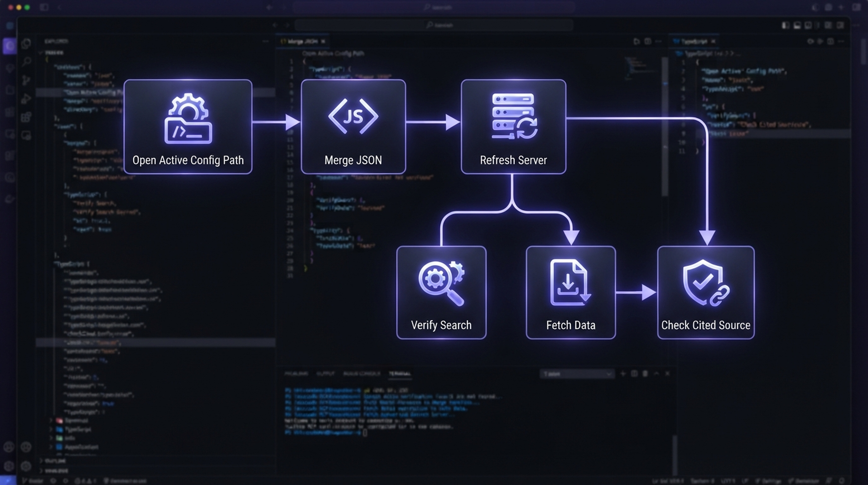Open Source Control in the activity bar
The height and width of the screenshot is (485, 868).
(26, 80)
